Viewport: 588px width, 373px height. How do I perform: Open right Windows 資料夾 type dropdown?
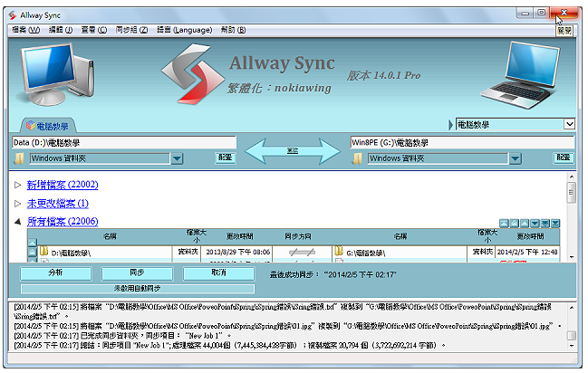point(516,158)
